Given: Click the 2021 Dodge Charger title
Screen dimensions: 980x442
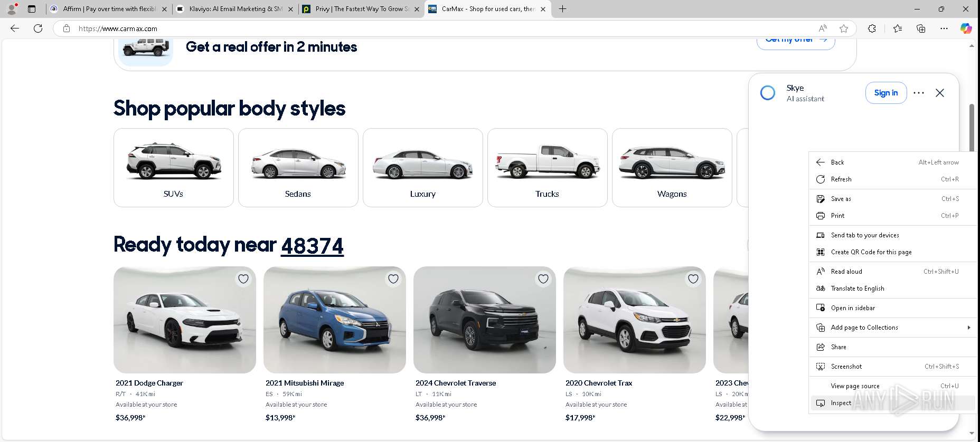Looking at the screenshot, I should (149, 383).
